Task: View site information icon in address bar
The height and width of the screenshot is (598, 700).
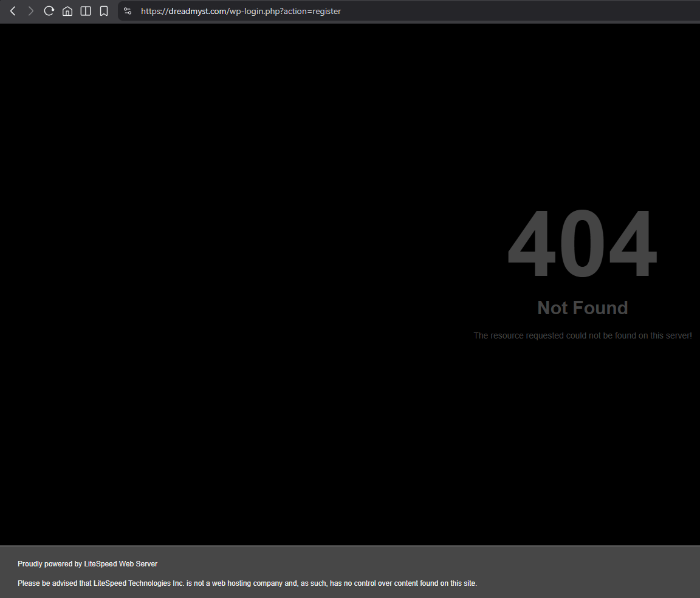Action: [128, 11]
